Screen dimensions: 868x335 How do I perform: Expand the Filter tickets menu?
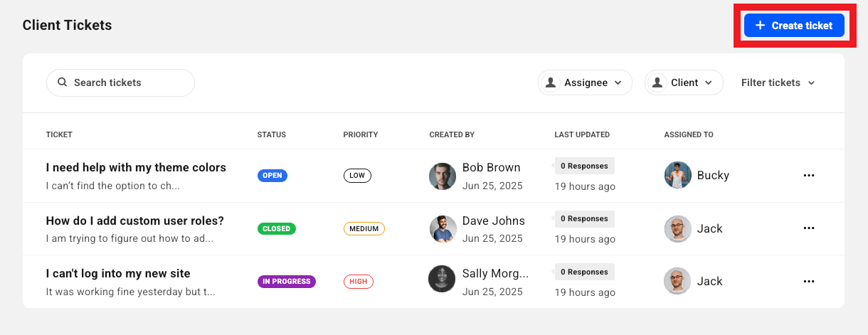tap(778, 83)
